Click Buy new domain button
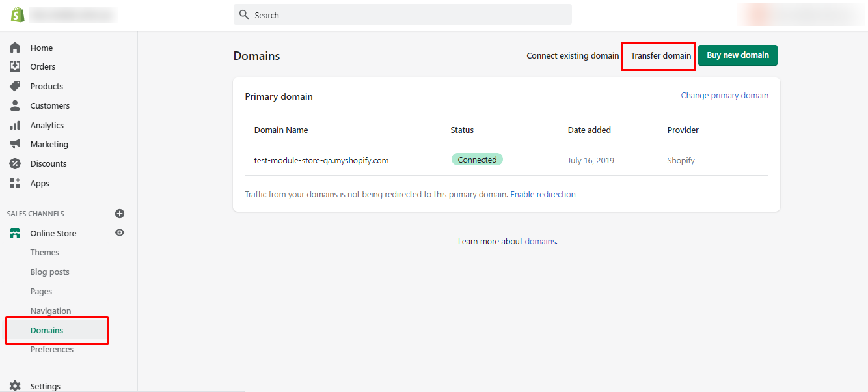The width and height of the screenshot is (868, 392). [x=738, y=55]
